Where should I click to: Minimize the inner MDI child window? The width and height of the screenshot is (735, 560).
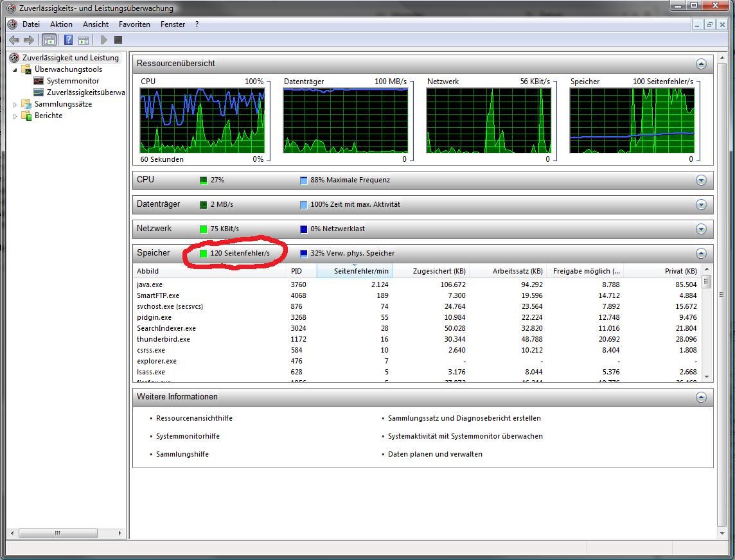click(698, 24)
